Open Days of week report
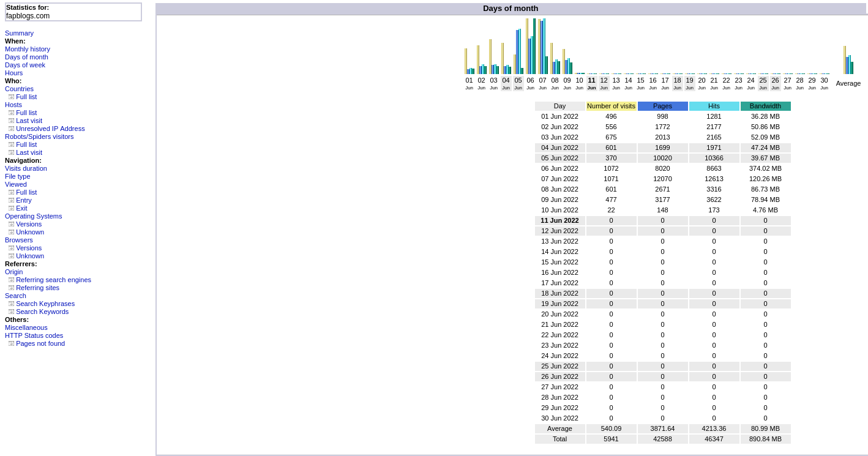The image size is (868, 456). [25, 65]
